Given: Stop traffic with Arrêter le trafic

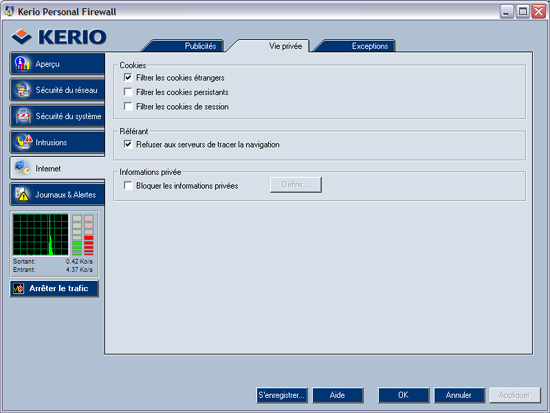Looking at the screenshot, I should point(54,289).
